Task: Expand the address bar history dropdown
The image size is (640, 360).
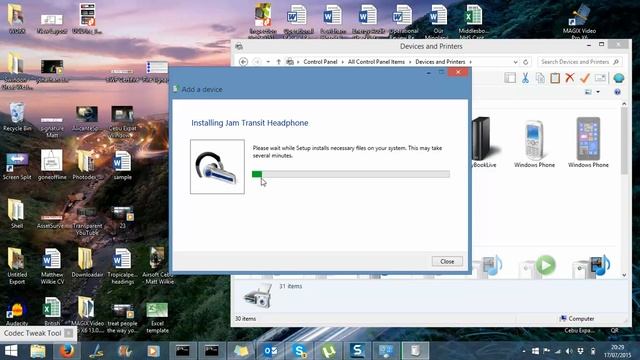Action: [x=516, y=62]
